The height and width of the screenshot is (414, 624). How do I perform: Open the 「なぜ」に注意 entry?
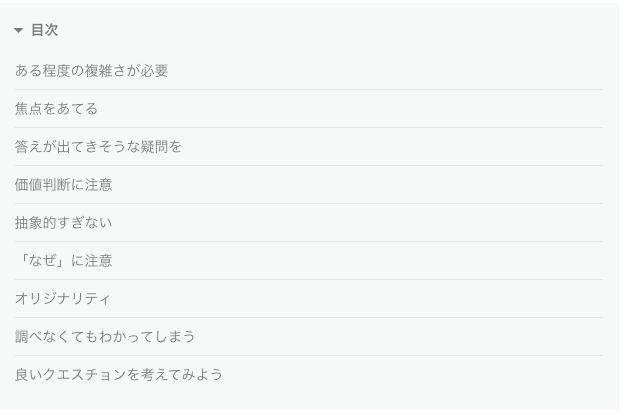64,261
